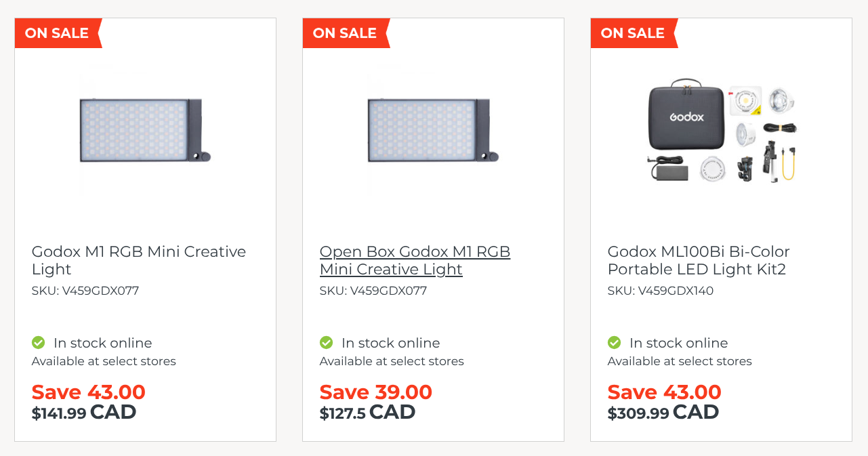Click green in-stock checkmark on first product
868x456 pixels.
click(x=38, y=343)
